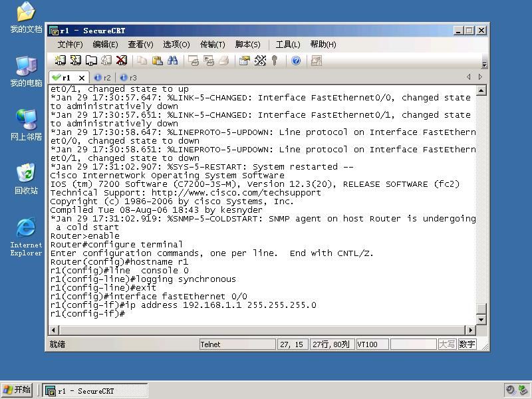This screenshot has width=532, height=399.
Task: Click the public key agent icon
Action: (x=275, y=61)
